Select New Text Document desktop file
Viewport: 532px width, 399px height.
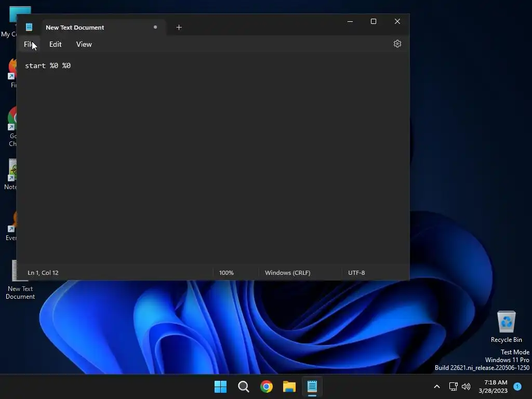point(20,280)
